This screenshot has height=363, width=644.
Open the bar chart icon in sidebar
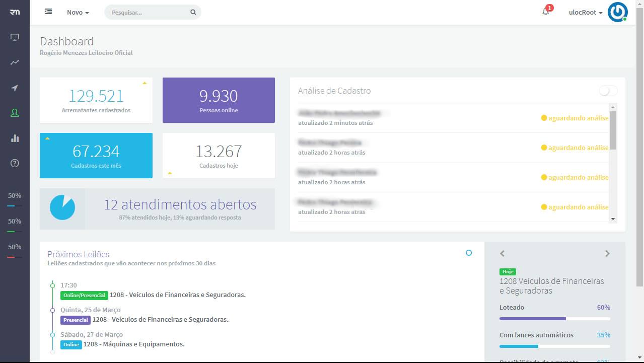point(15,138)
